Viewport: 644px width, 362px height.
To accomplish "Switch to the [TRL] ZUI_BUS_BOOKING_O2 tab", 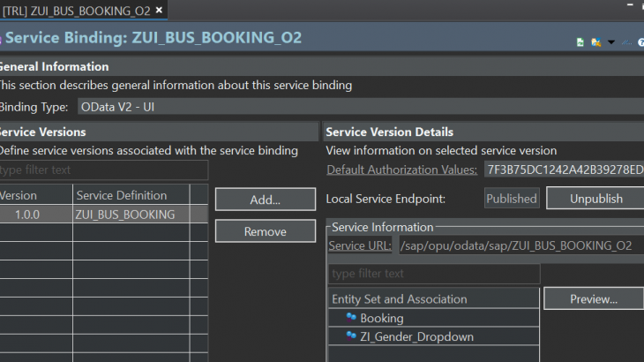I will coord(78,10).
